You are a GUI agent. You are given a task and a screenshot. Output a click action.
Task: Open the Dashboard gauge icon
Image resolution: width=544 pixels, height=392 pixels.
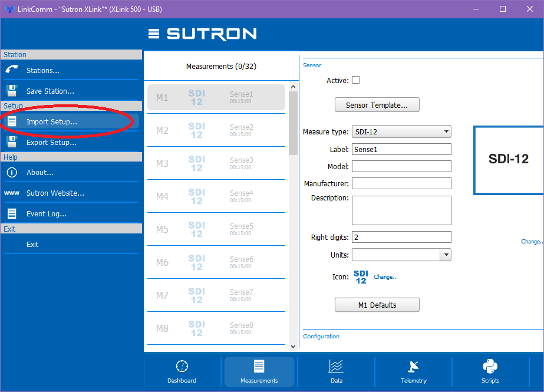(x=182, y=366)
